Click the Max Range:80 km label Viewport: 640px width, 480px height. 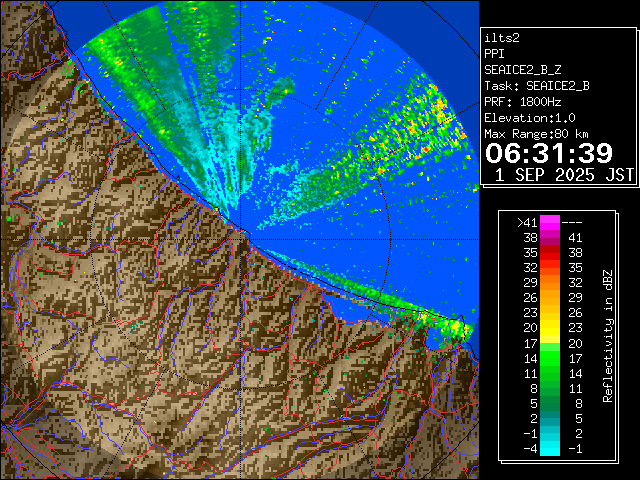pyautogui.click(x=536, y=134)
